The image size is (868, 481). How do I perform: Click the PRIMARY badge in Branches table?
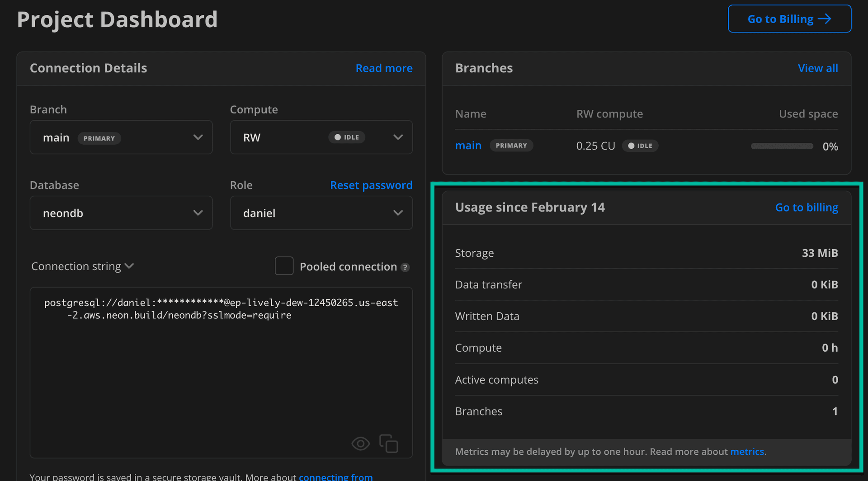(x=511, y=145)
